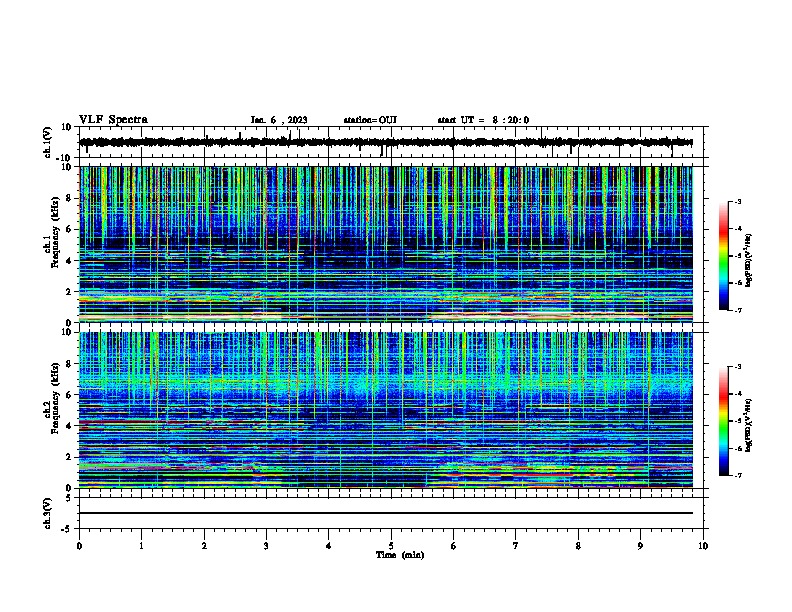
Task: Click the ch.2 spectrogram "6" kHz tick label
Action: [x=70, y=395]
